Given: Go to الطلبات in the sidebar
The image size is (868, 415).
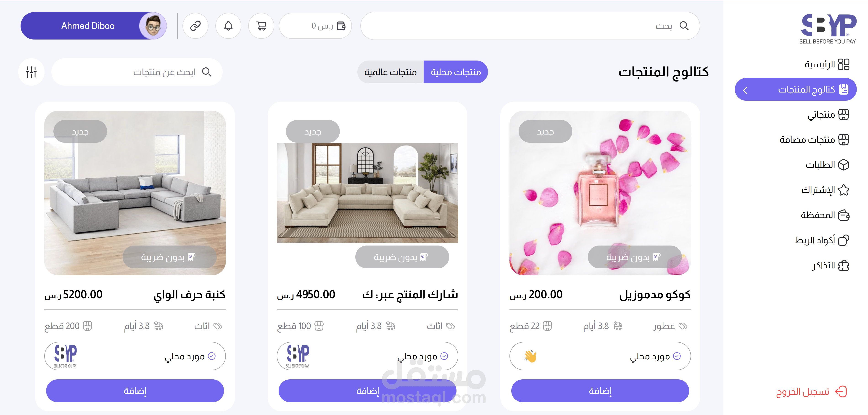Looking at the screenshot, I should pyautogui.click(x=827, y=165).
